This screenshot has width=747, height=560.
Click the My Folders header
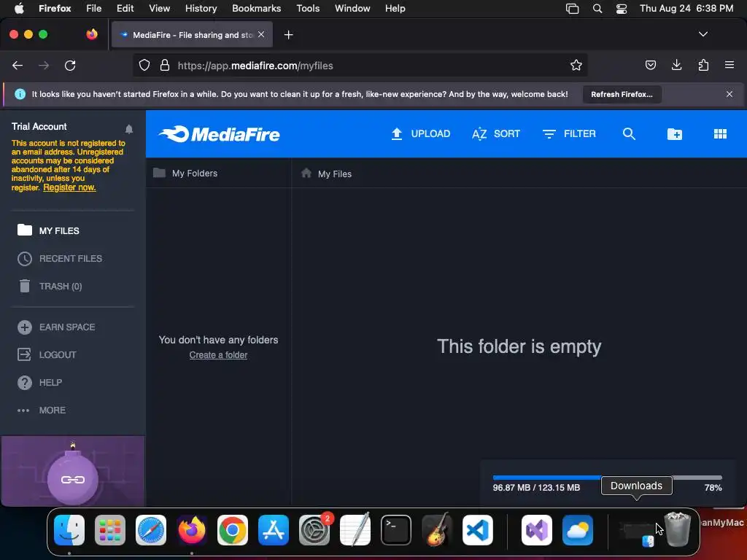point(185,174)
